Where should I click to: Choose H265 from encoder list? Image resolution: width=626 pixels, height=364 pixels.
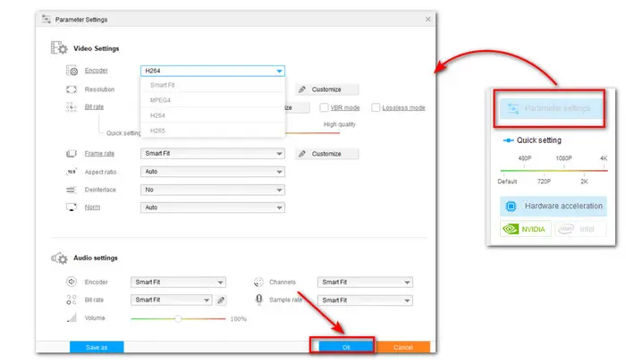coord(213,131)
